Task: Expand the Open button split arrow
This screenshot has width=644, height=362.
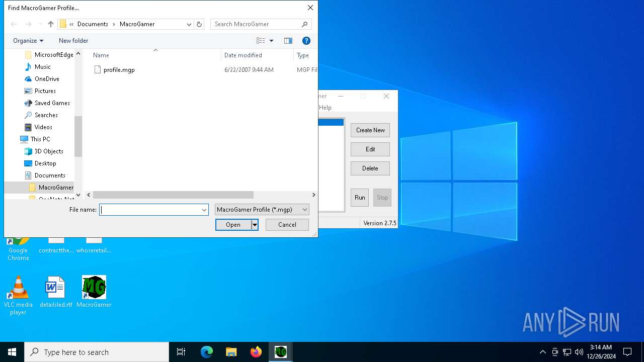Action: [255, 225]
